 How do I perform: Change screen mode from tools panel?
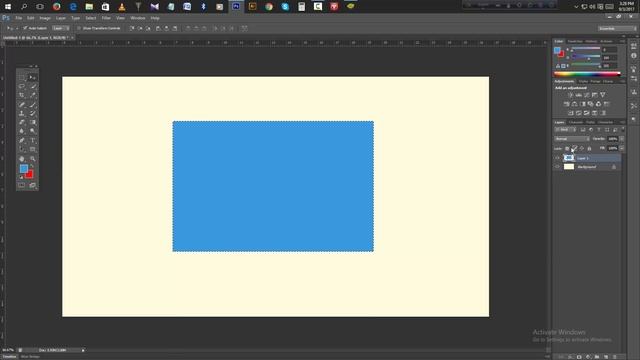33,185
